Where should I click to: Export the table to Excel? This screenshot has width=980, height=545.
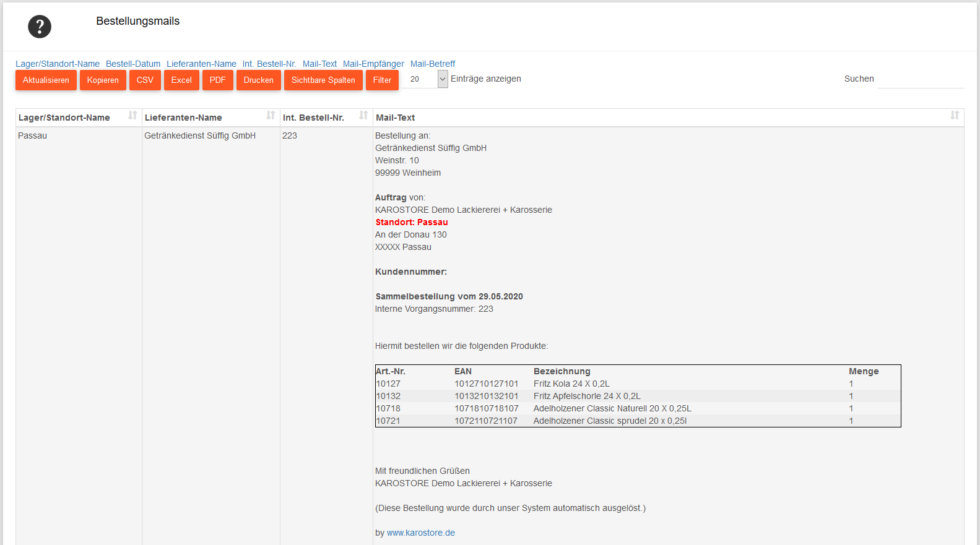coord(181,80)
